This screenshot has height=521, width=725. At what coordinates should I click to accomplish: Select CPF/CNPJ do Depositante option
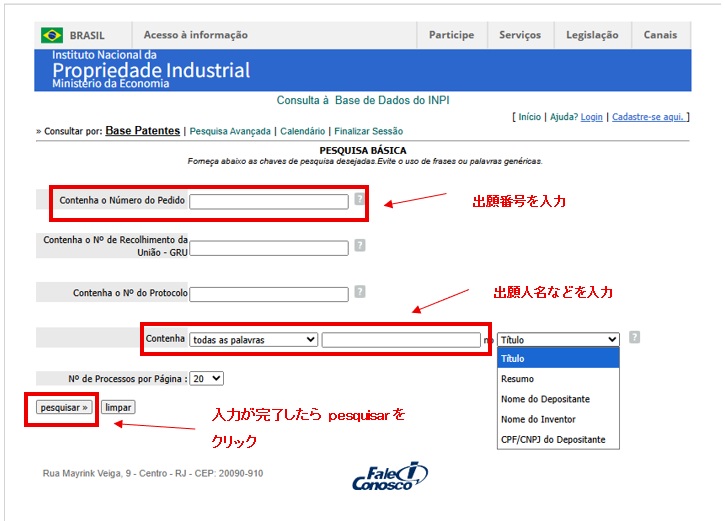(558, 440)
